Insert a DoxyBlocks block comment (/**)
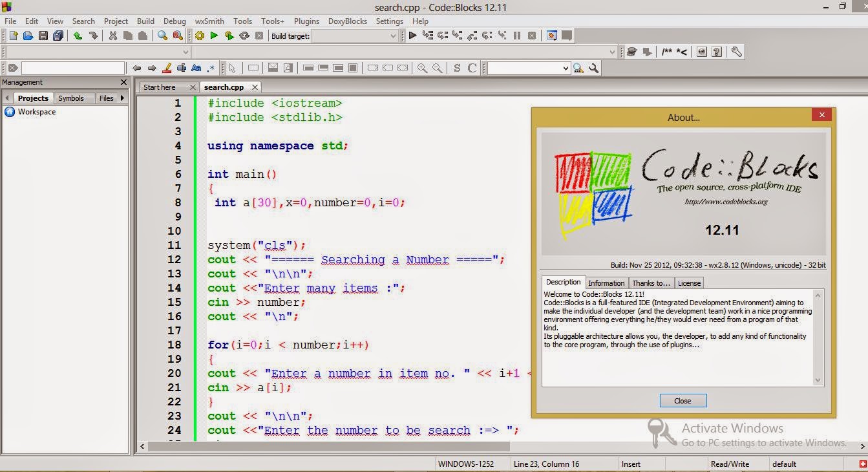This screenshot has height=472, width=868. click(x=666, y=52)
